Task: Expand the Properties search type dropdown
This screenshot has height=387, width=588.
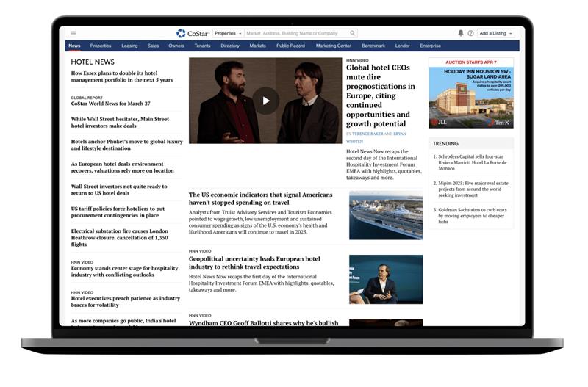Action: click(x=228, y=33)
